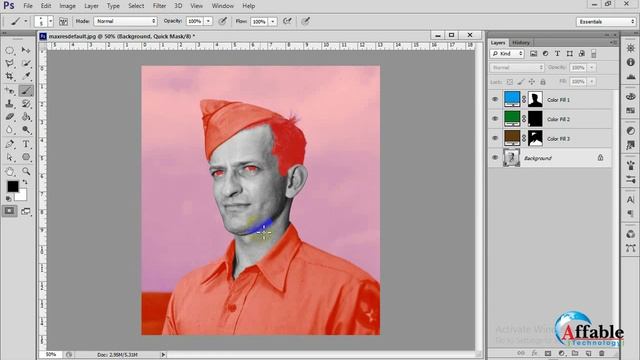
Task: Select the Ellipse shape tool
Action: [26, 158]
